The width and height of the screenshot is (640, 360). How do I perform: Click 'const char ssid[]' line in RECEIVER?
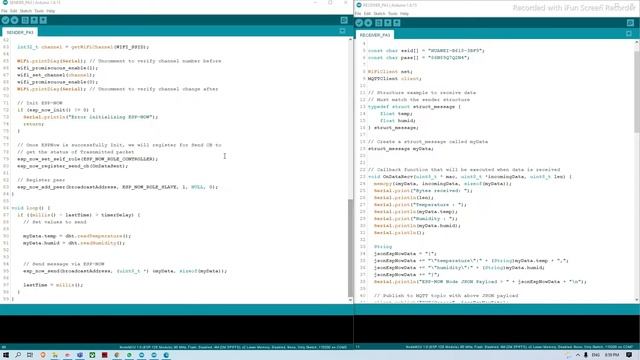426,51
